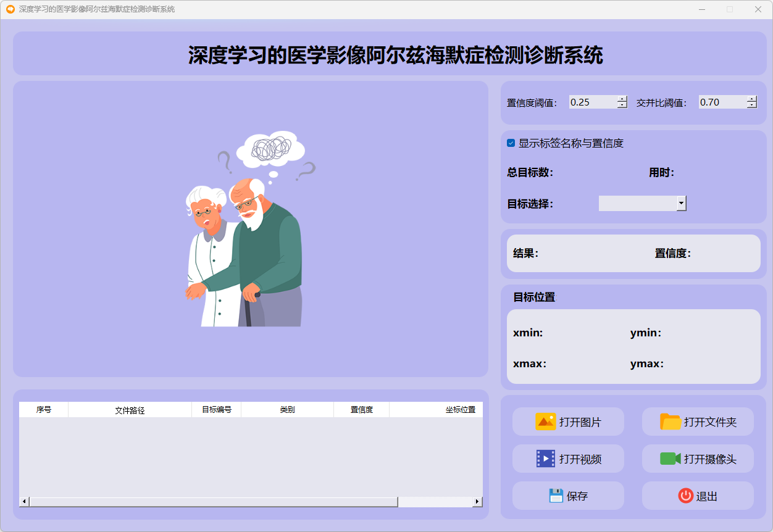Decrease the 交并比阈值 with the down arrow
Image resolution: width=773 pixels, height=532 pixels.
(751, 106)
